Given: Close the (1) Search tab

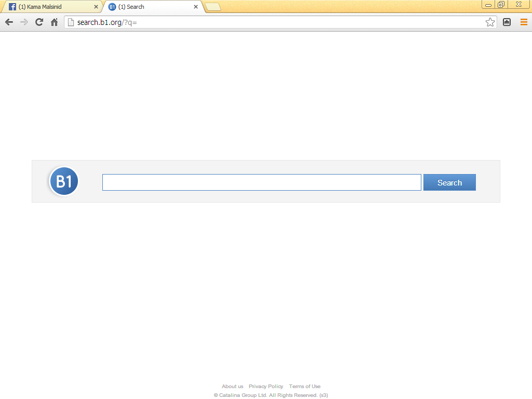Looking at the screenshot, I should pyautogui.click(x=196, y=7).
